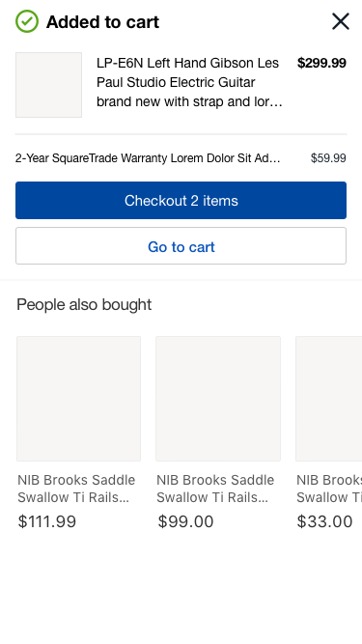The height and width of the screenshot is (644, 362).
Task: Click the People also bought heading
Action: (84, 305)
